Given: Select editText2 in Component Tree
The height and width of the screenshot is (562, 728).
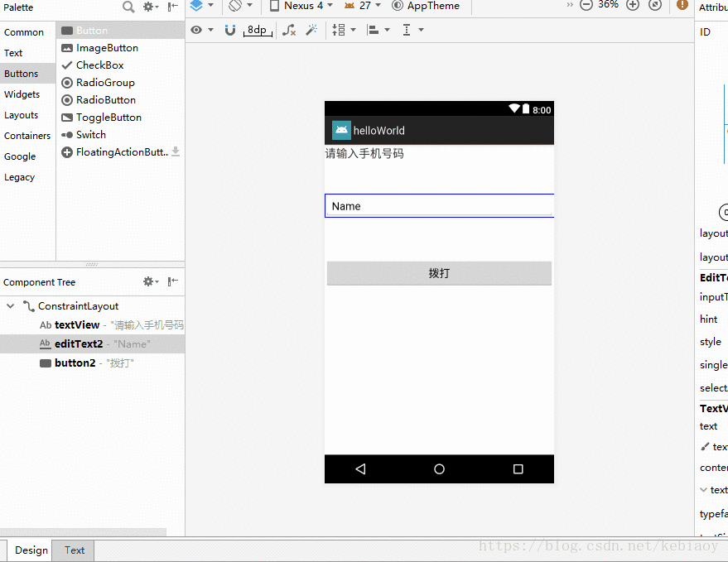Looking at the screenshot, I should [93, 343].
